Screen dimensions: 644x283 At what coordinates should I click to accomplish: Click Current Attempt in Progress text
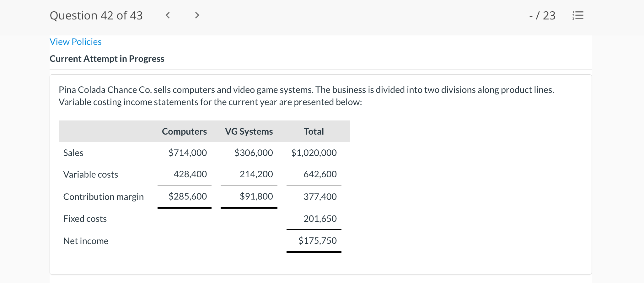[107, 59]
